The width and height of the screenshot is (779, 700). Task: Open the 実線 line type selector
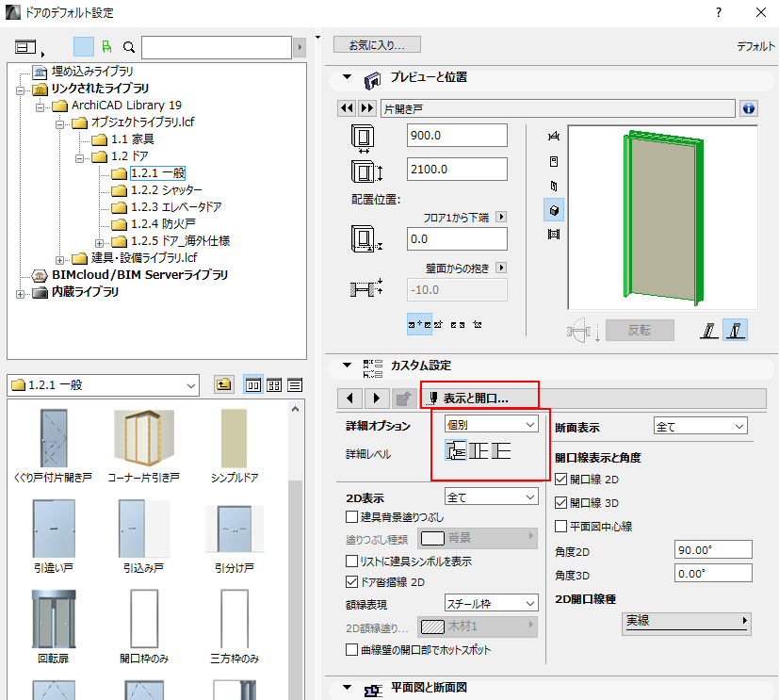(686, 622)
